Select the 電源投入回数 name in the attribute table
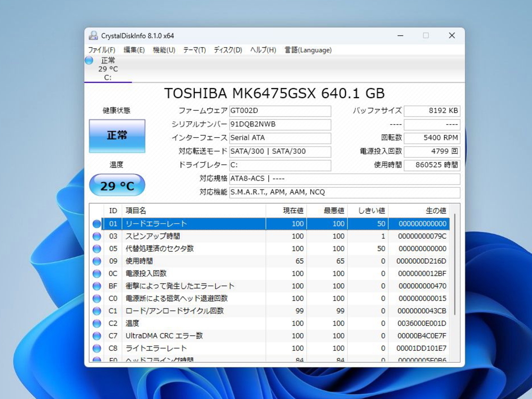 (x=146, y=273)
